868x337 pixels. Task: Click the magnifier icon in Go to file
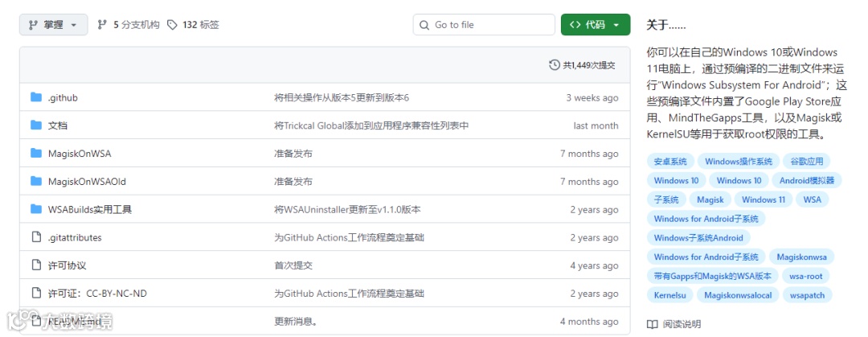424,25
